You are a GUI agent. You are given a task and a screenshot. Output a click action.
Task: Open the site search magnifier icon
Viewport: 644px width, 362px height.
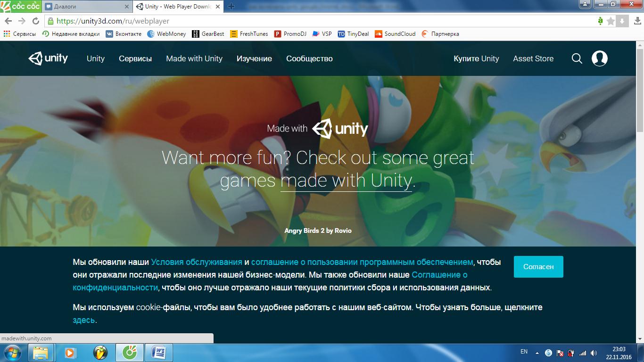tap(577, 58)
